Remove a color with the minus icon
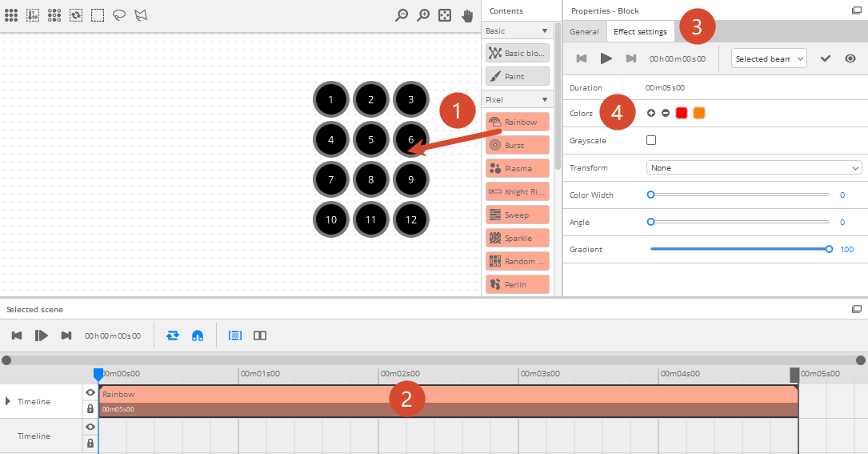The height and width of the screenshot is (454, 868). click(666, 113)
